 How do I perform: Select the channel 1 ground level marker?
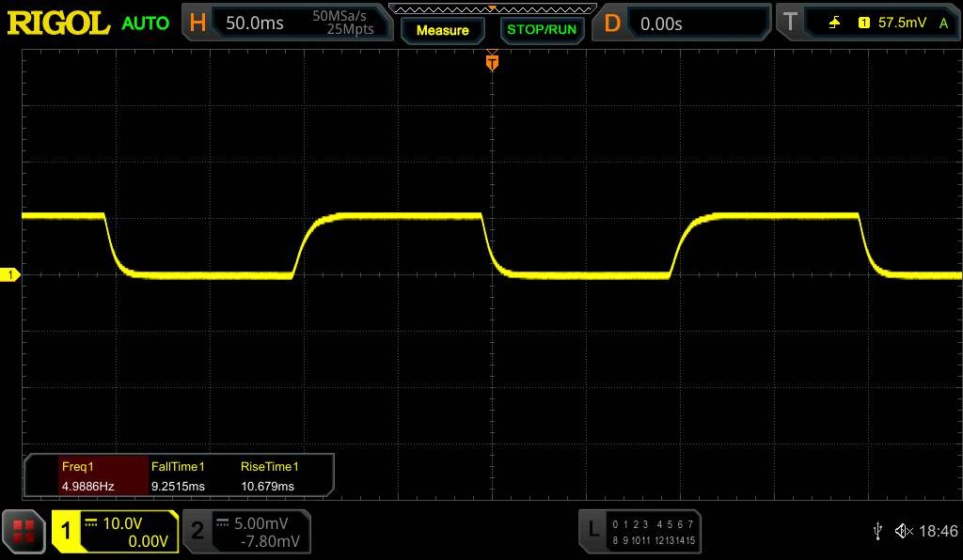point(11,274)
